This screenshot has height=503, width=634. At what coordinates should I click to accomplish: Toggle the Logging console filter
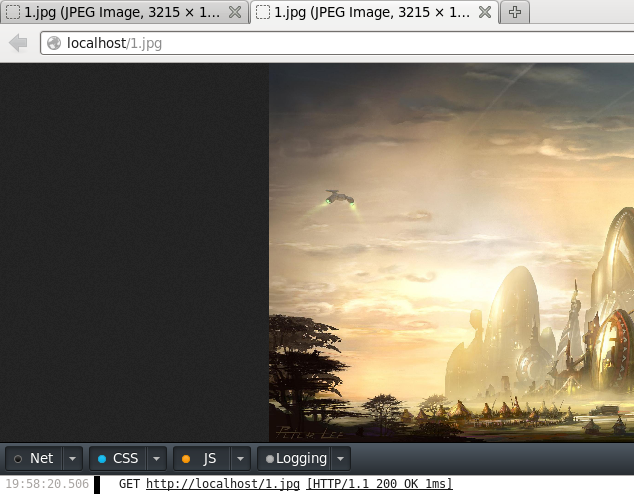point(294,459)
